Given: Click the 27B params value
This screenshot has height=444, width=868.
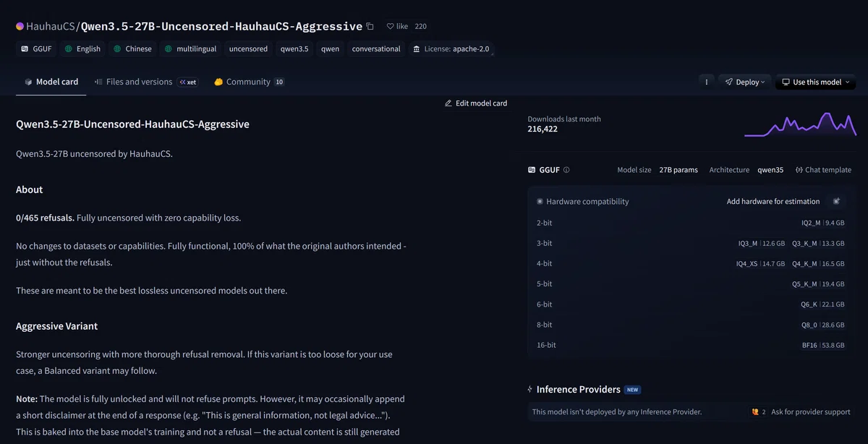Looking at the screenshot, I should click(678, 170).
